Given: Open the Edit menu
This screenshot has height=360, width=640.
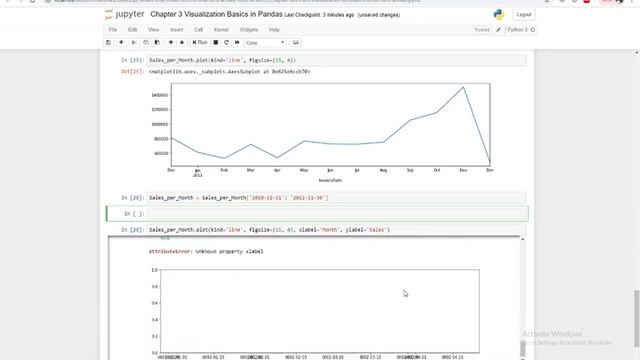Looking at the screenshot, I should coord(132,30).
